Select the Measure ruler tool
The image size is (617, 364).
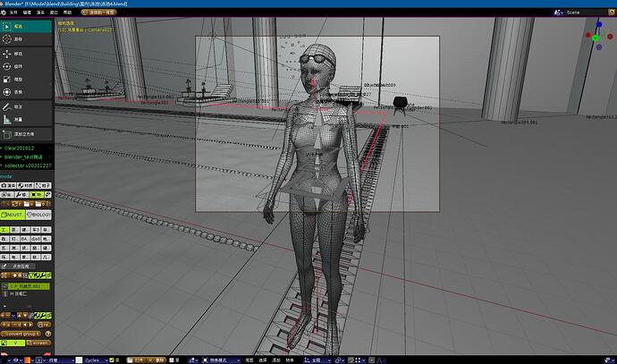click(x=26, y=119)
